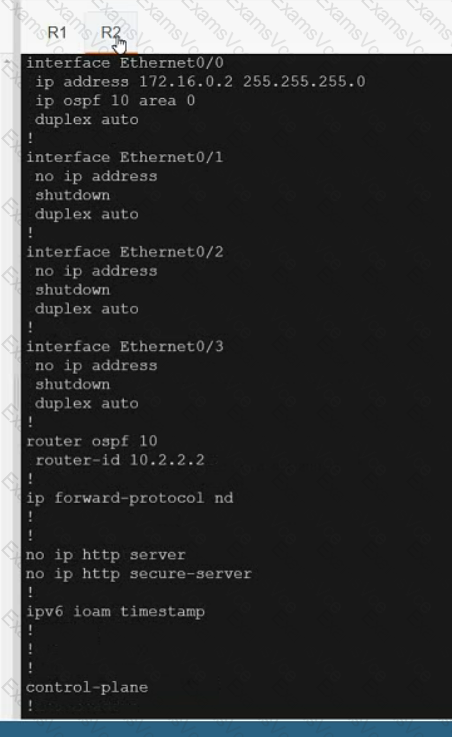This screenshot has height=737, width=452.
Task: Click the 'ip ospf 10 area 0' line
Action: tap(115, 101)
